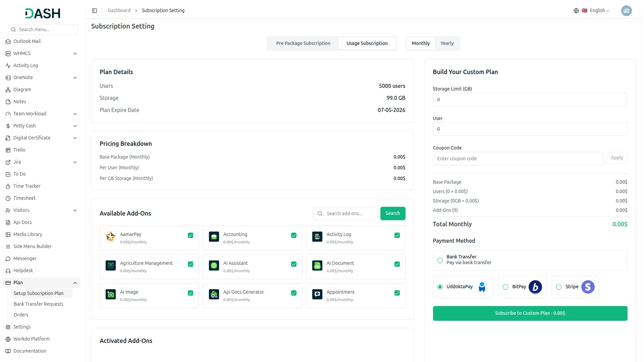Click the Apply coupon button
The width and height of the screenshot is (644, 362).
pyautogui.click(x=617, y=158)
